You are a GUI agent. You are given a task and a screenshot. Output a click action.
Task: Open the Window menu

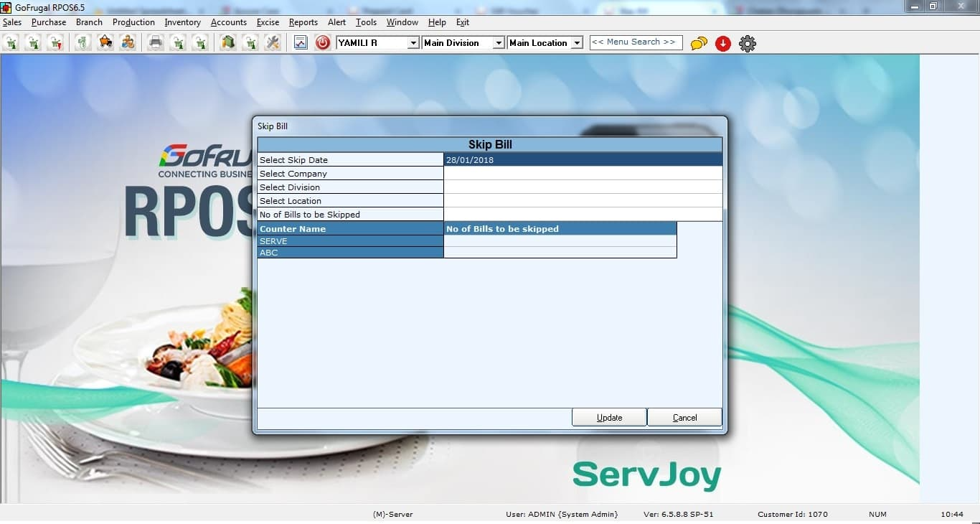pyautogui.click(x=402, y=22)
